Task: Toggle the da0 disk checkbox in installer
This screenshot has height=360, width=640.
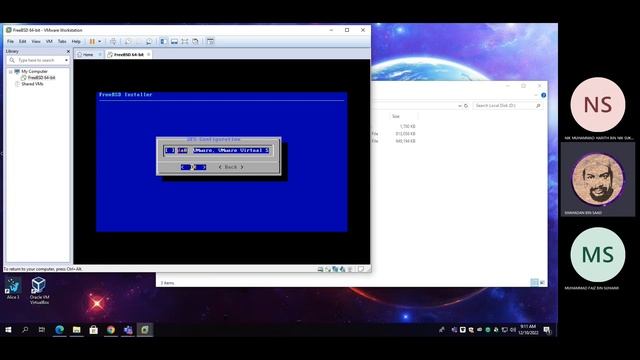Action: 170,150
